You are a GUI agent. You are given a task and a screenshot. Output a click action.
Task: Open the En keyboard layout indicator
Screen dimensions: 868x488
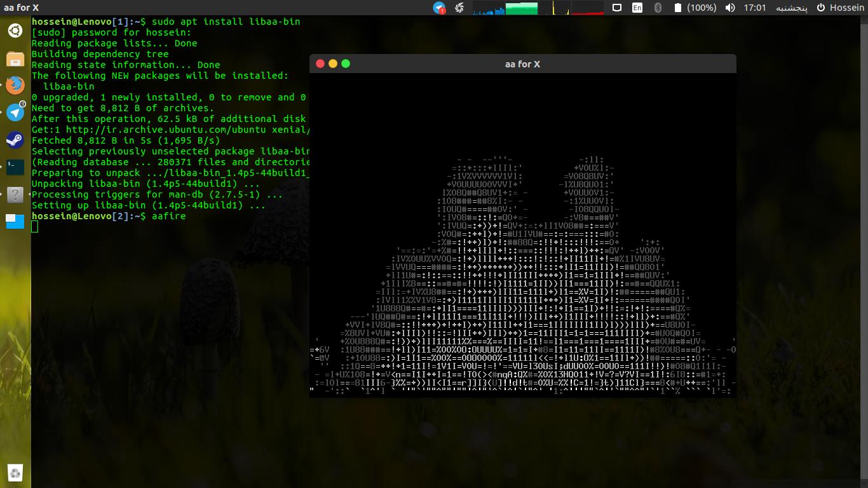pyautogui.click(x=637, y=8)
